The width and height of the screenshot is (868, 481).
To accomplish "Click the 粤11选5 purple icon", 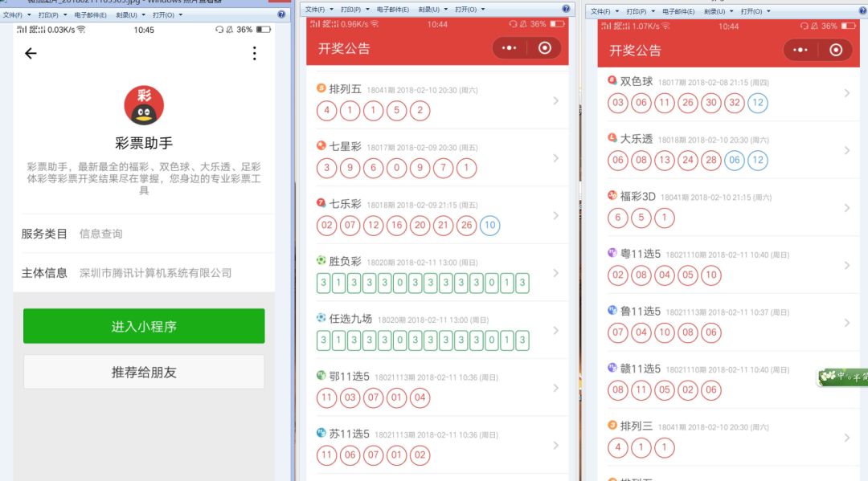I will point(612,253).
